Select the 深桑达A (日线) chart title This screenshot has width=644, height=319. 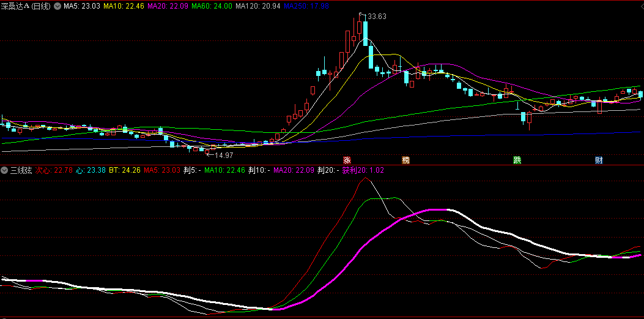[x=27, y=6]
